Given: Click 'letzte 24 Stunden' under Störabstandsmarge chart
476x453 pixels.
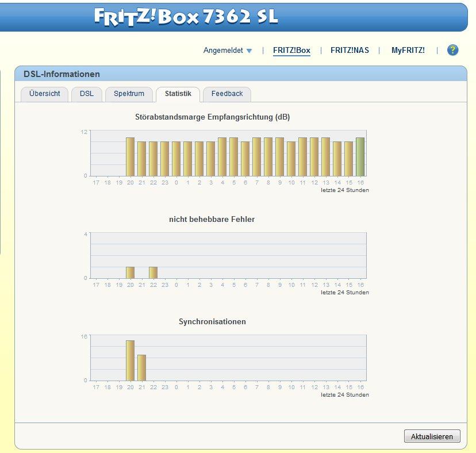Looking at the screenshot, I should coord(345,190).
